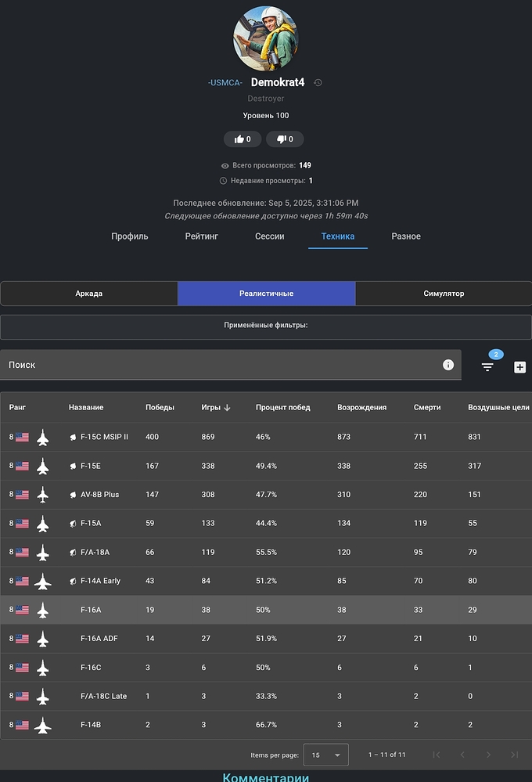This screenshot has width=532, height=782.
Task: Click the F-15C MSIP II name
Action: coord(104,437)
